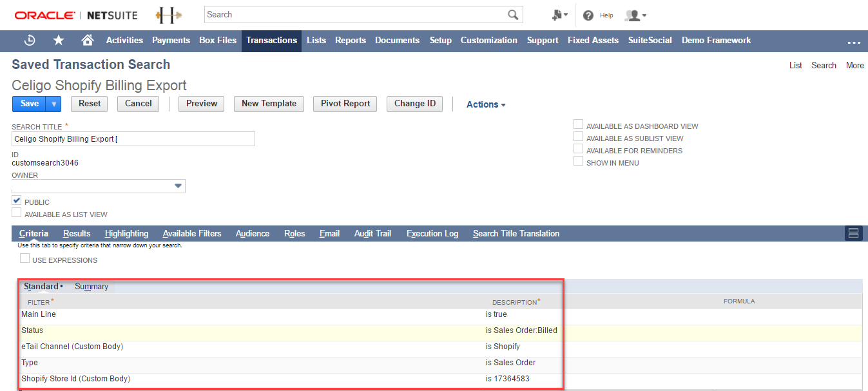Click the More link at top right
Viewport: 868px width, 391px height.
[855, 65]
